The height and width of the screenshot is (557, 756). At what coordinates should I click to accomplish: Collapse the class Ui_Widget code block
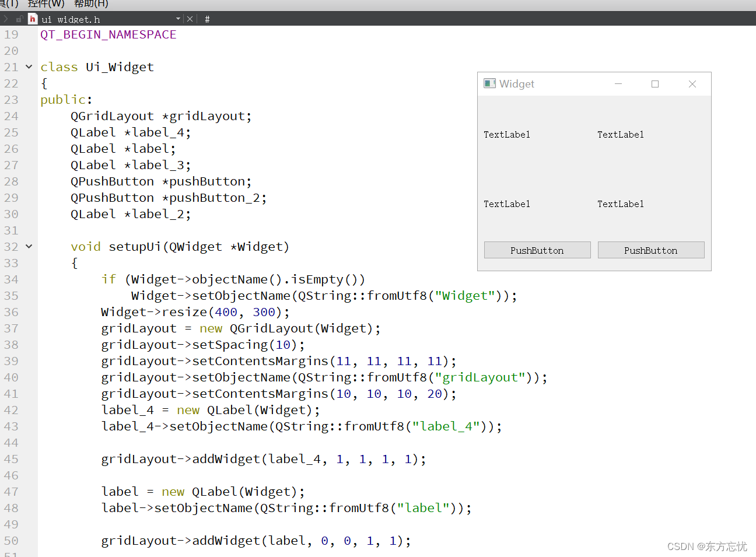[29, 67]
